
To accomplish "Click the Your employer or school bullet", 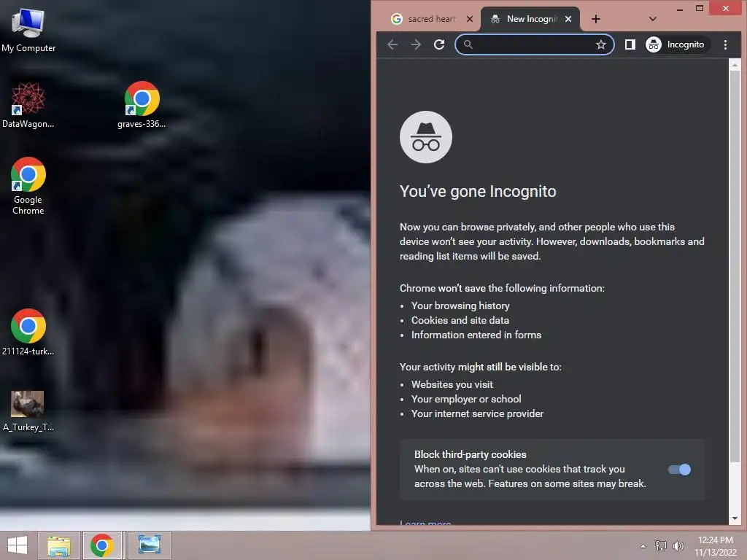I will [x=466, y=399].
